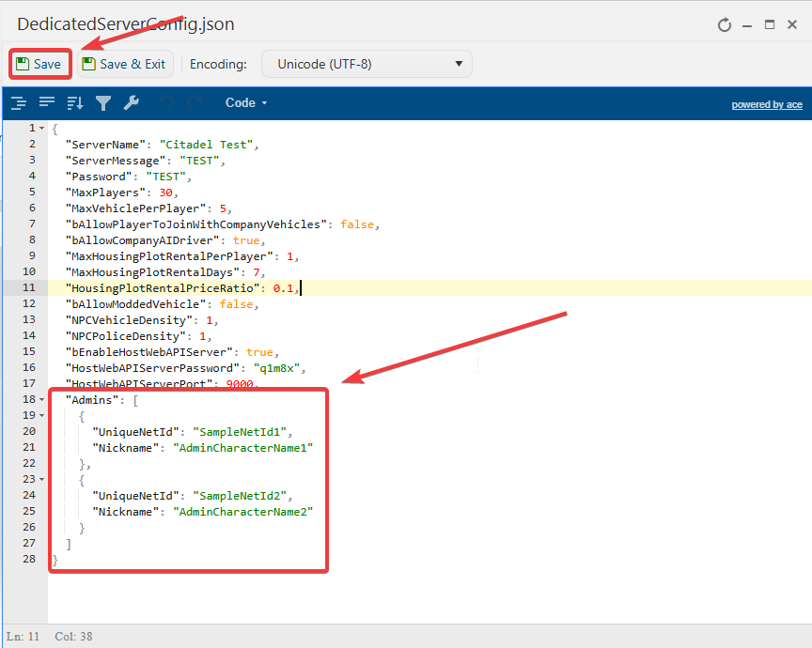
Task: Collapse the fold arrow on line 19
Action: 42,416
